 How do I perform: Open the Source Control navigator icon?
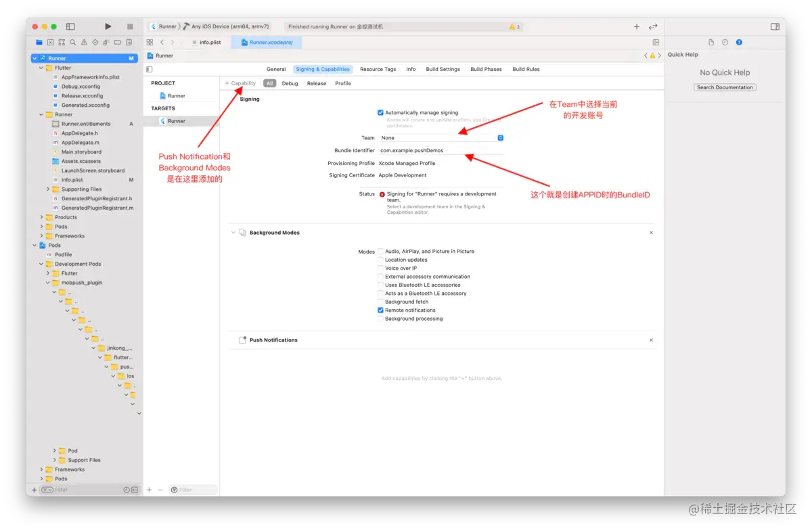coord(51,42)
